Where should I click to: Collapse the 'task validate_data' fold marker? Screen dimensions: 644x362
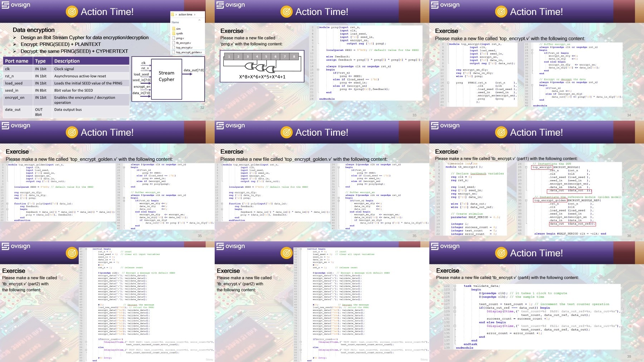click(x=455, y=286)
